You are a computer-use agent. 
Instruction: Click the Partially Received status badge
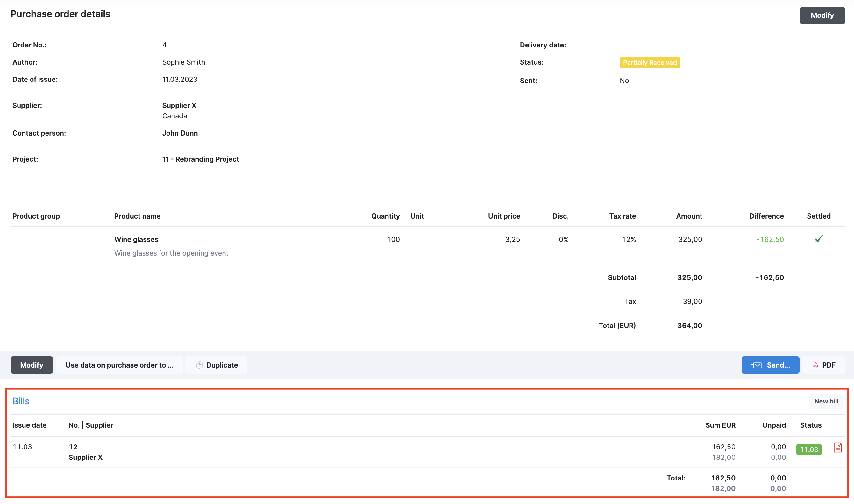(x=650, y=62)
